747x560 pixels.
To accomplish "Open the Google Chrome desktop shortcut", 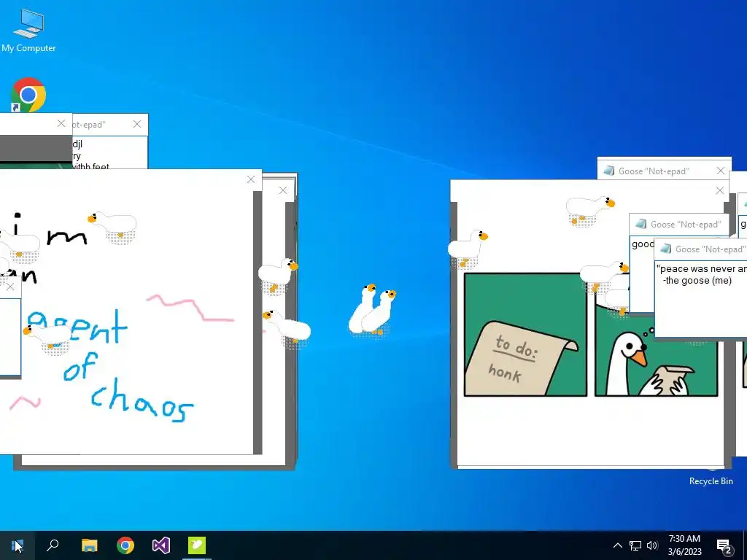I will point(28,94).
